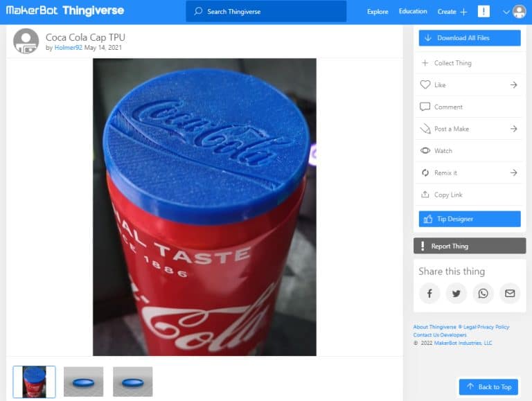Click Remix it label
532x401 pixels.
(x=445, y=172)
